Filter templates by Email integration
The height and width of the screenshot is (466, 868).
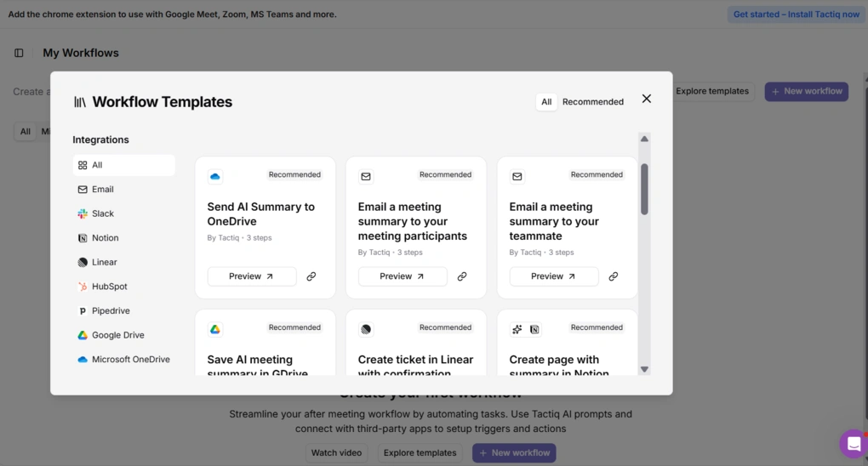pyautogui.click(x=124, y=190)
